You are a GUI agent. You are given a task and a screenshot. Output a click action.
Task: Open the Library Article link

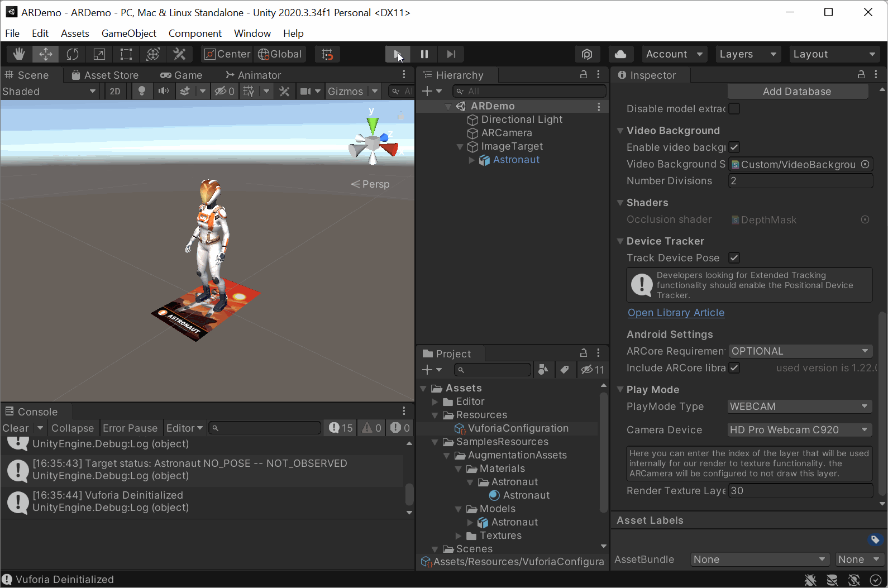point(676,313)
